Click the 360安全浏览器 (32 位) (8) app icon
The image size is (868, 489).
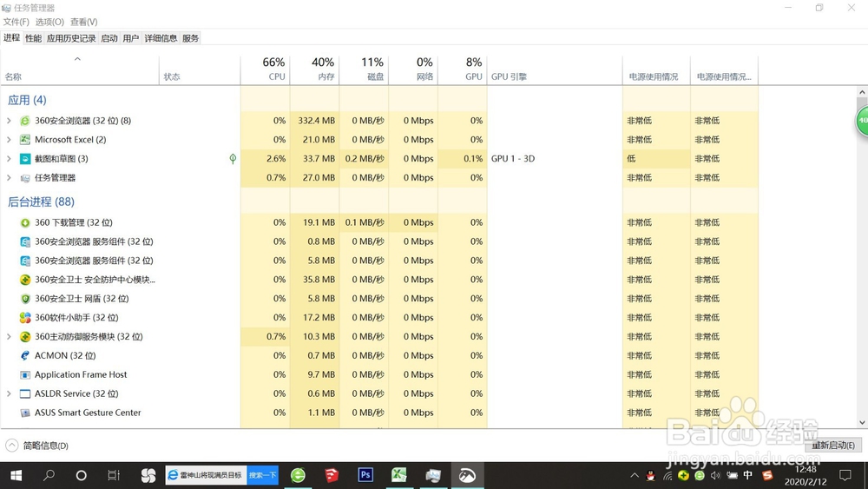point(25,121)
